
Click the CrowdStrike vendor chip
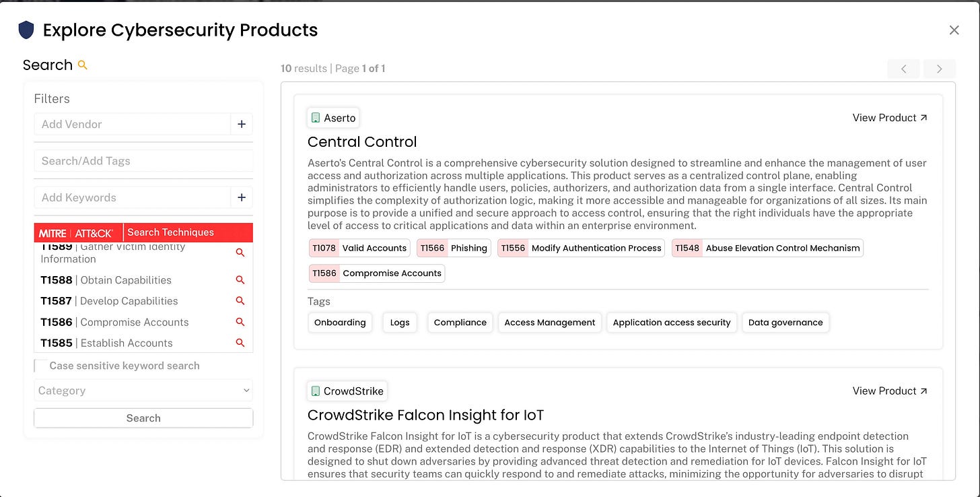[x=347, y=391]
